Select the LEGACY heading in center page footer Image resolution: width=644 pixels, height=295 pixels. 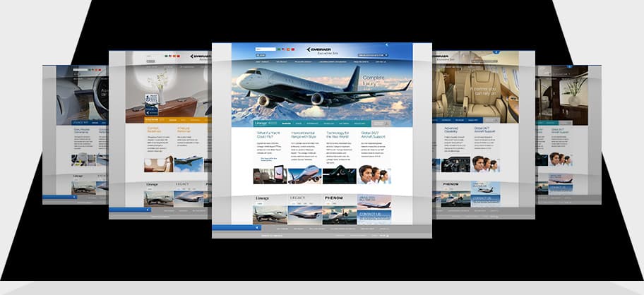click(x=297, y=198)
